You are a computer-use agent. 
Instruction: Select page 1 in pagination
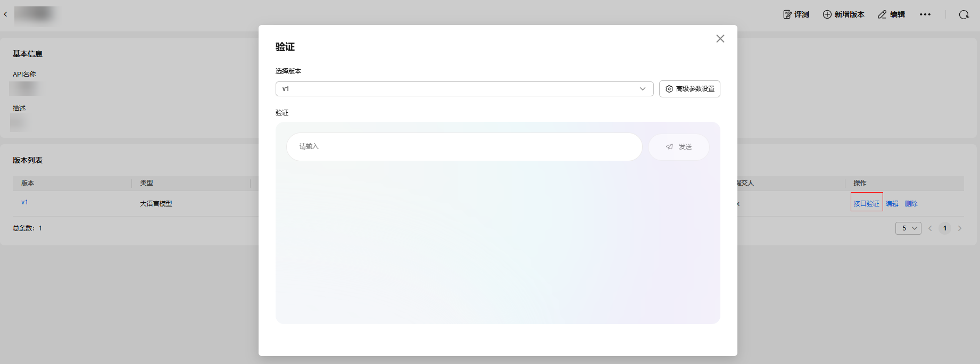tap(945, 228)
